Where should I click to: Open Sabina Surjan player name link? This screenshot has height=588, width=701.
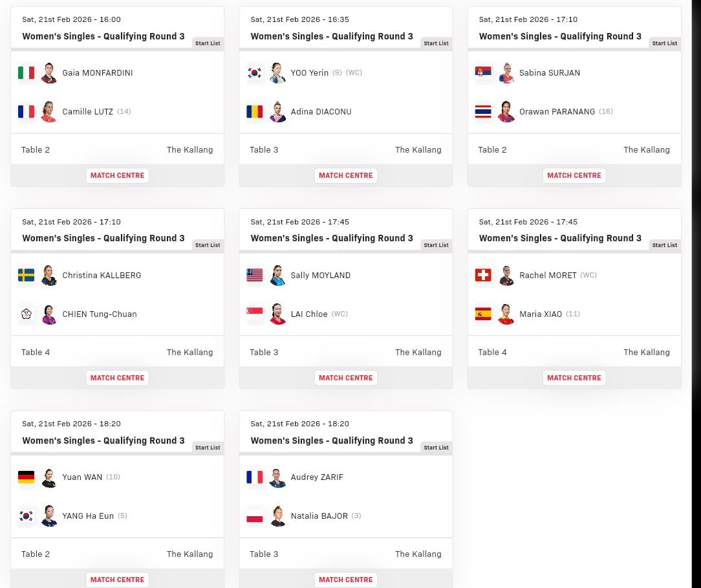(549, 73)
